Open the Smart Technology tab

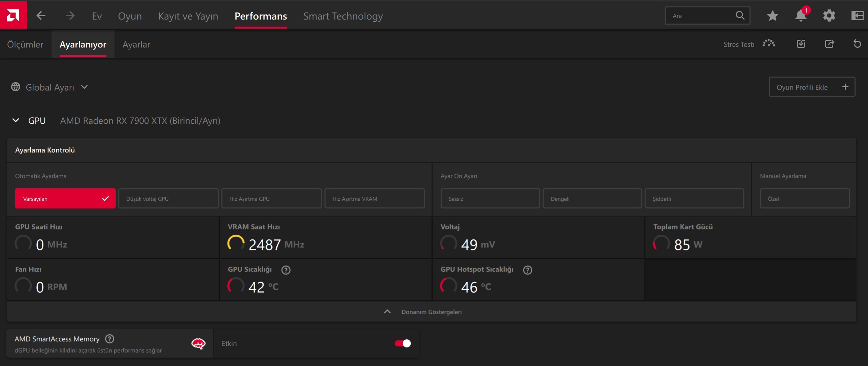343,16
